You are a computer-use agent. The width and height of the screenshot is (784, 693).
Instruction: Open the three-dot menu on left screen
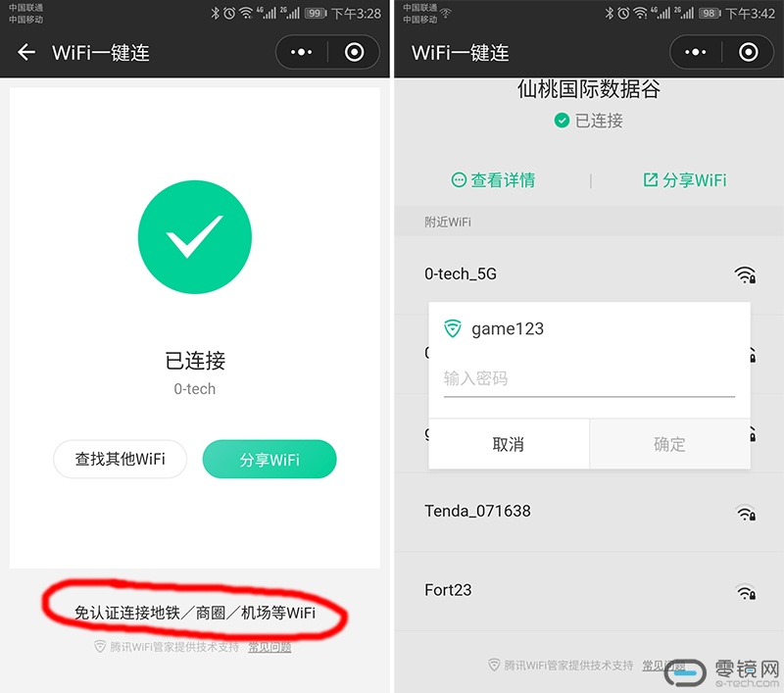(x=301, y=52)
